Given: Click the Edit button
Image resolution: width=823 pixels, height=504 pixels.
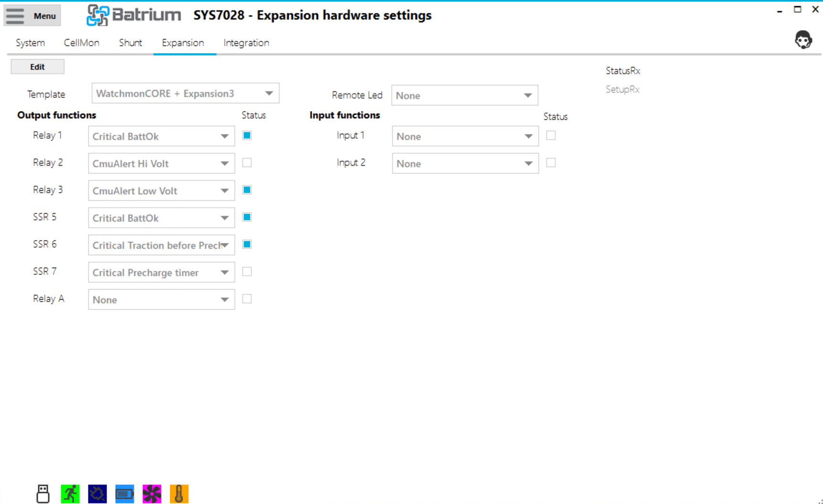Looking at the screenshot, I should (x=37, y=67).
